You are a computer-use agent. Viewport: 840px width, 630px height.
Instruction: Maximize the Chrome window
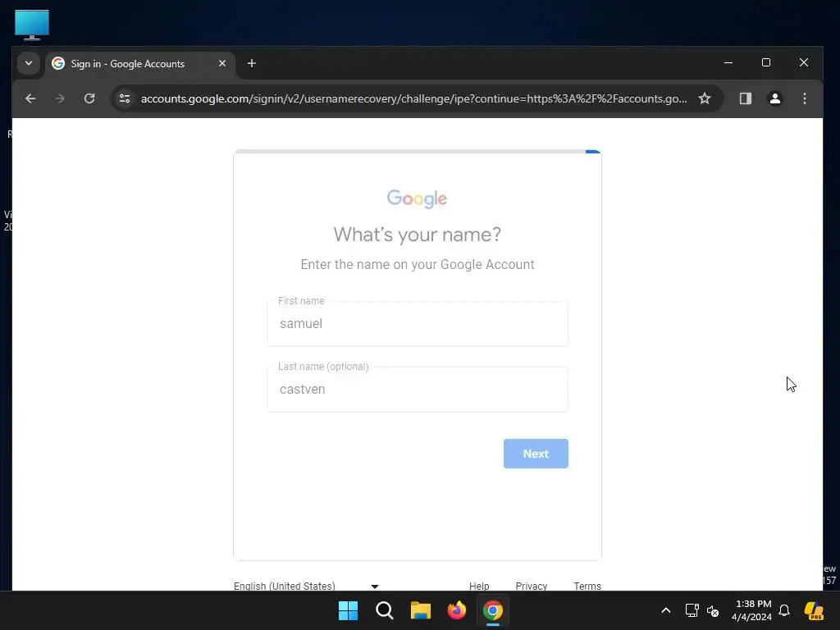pos(766,62)
